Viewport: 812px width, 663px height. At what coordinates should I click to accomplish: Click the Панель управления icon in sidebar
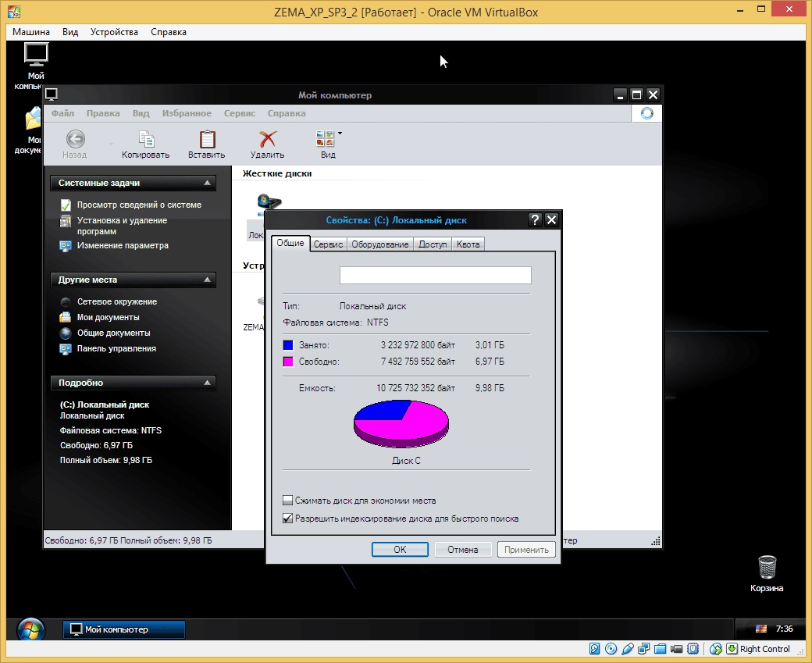coord(66,348)
